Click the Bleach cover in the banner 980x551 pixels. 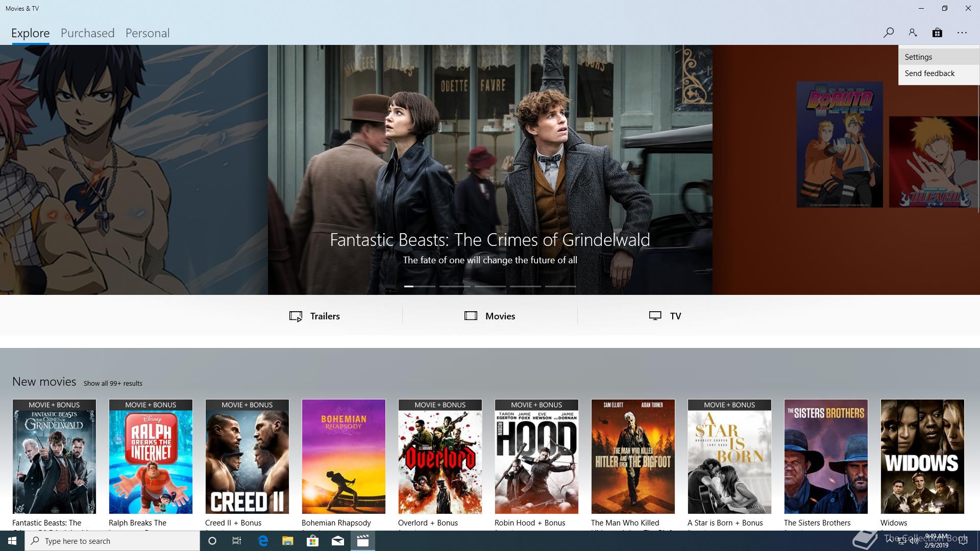point(934,162)
